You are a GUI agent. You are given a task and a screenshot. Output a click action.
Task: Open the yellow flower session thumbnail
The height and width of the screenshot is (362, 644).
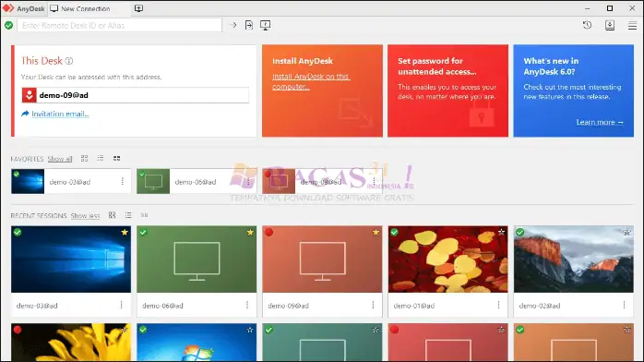(x=71, y=343)
